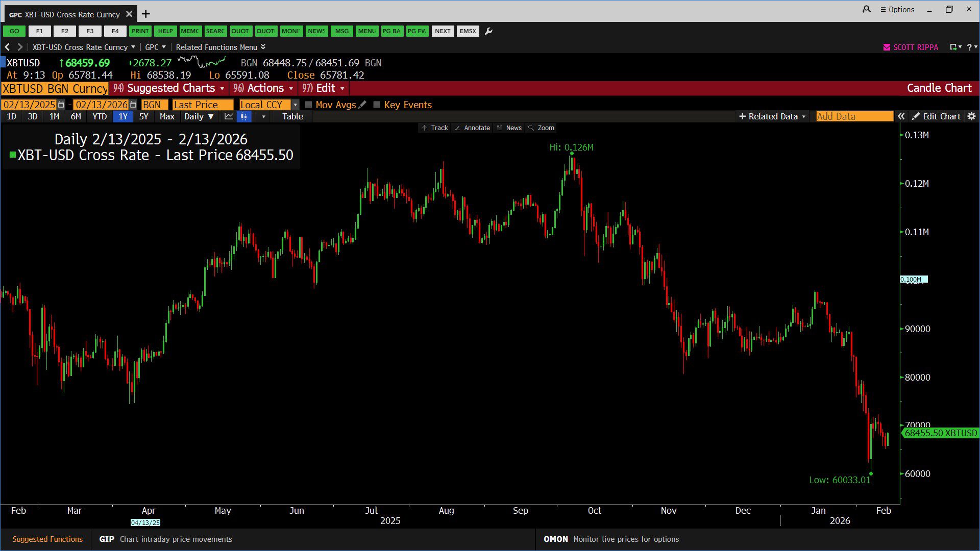Open the Local CCY currency dropdown arrow

coord(295,105)
